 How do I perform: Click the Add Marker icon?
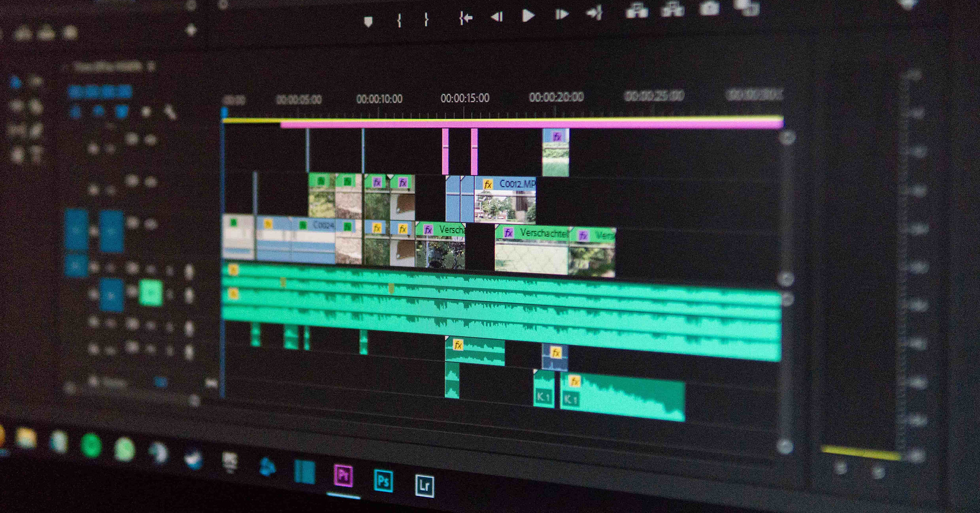(x=368, y=21)
